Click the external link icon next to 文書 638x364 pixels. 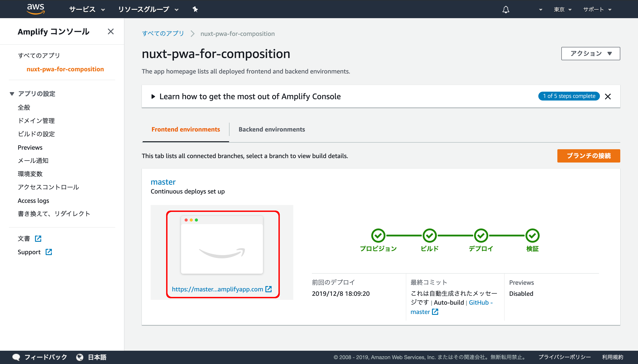(38, 239)
